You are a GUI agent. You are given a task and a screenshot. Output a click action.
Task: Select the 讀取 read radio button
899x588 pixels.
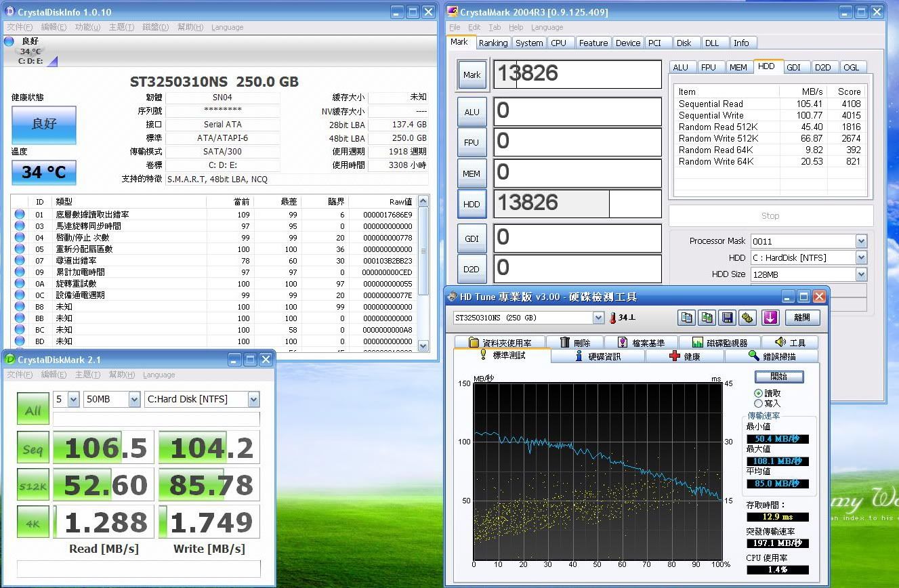[x=758, y=394]
